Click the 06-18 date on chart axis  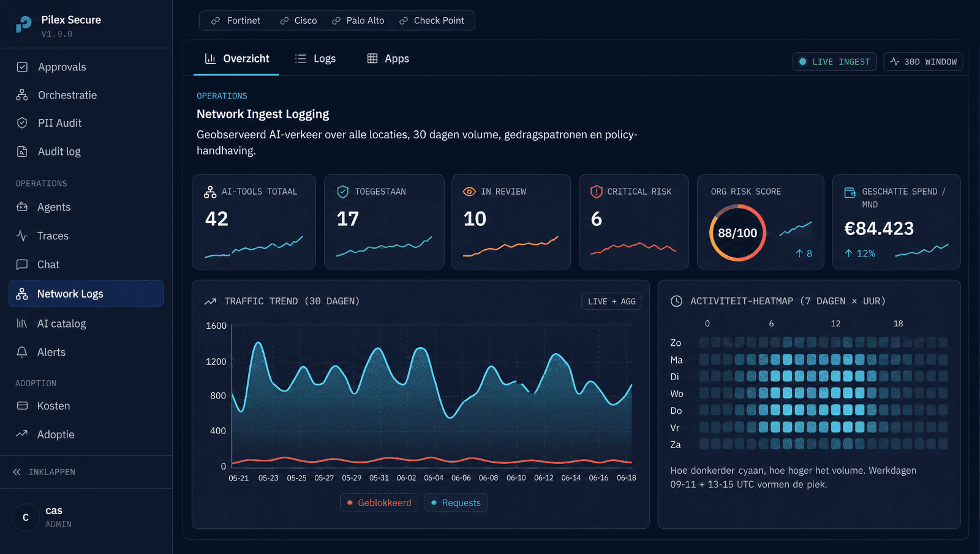626,478
